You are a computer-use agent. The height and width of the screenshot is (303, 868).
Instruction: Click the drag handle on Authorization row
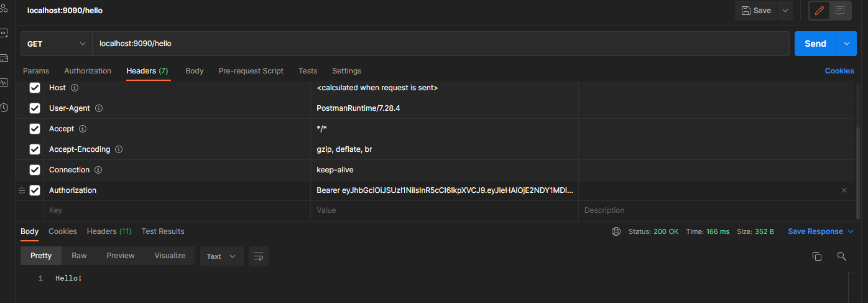tap(22, 190)
